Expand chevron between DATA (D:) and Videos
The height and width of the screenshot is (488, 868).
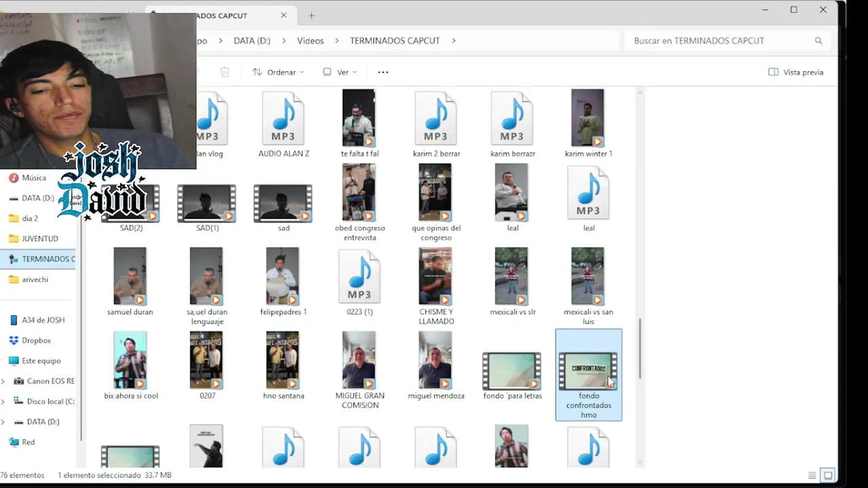tap(284, 41)
